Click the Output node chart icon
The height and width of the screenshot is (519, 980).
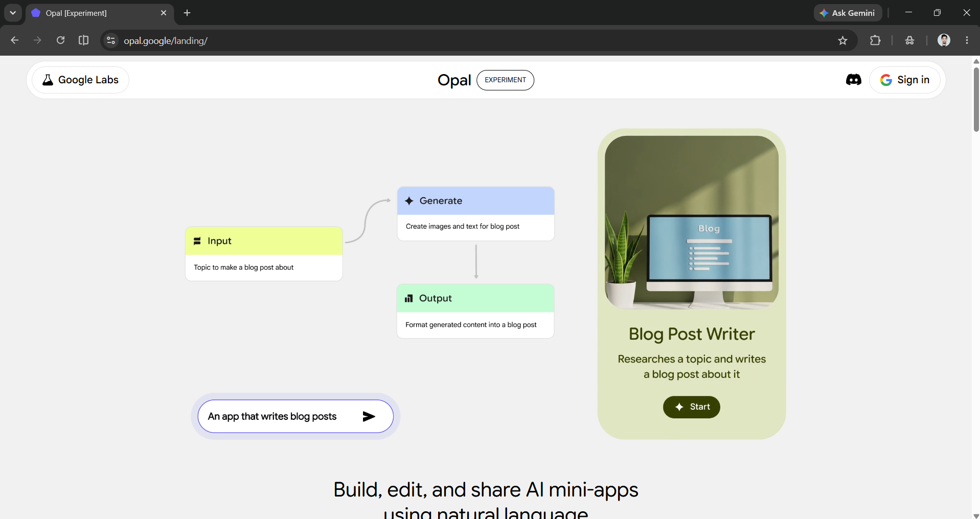coord(408,298)
